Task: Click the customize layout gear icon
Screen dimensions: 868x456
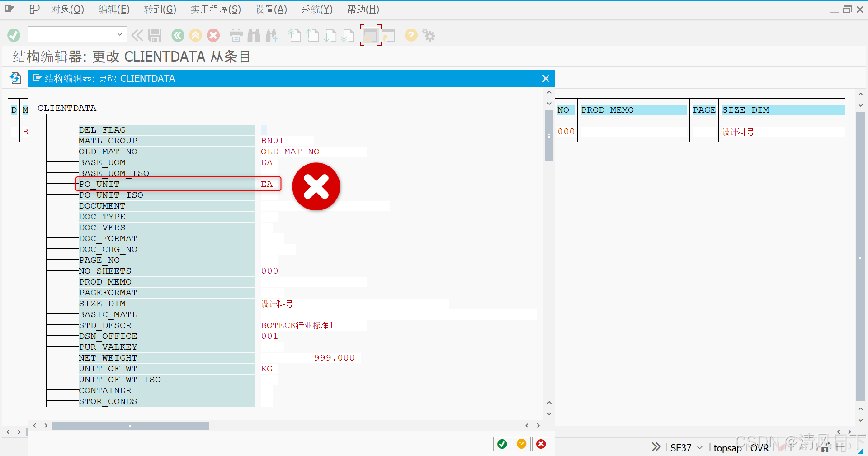Action: tap(429, 35)
